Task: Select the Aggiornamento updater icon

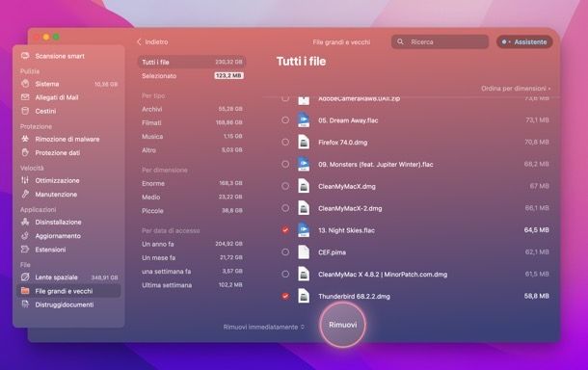Action: pyautogui.click(x=25, y=236)
